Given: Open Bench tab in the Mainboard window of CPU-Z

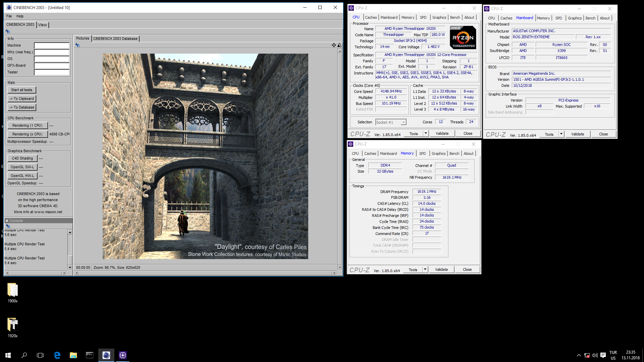Looking at the screenshot, I should point(590,18).
